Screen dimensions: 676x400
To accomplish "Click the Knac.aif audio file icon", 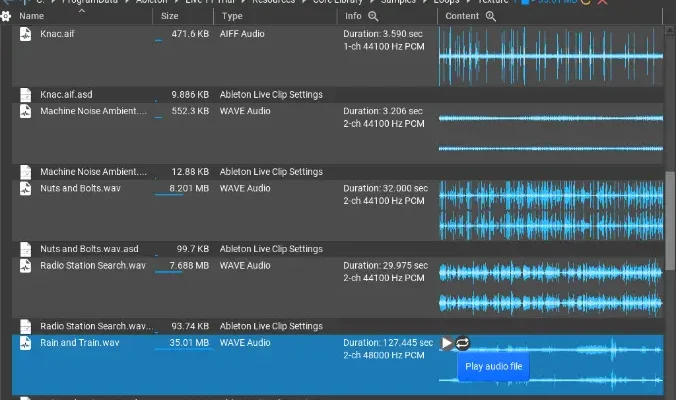I will point(26,35).
